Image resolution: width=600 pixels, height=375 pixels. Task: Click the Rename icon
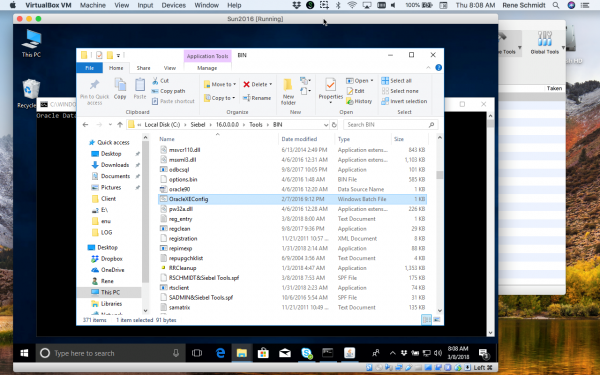tap(256, 98)
